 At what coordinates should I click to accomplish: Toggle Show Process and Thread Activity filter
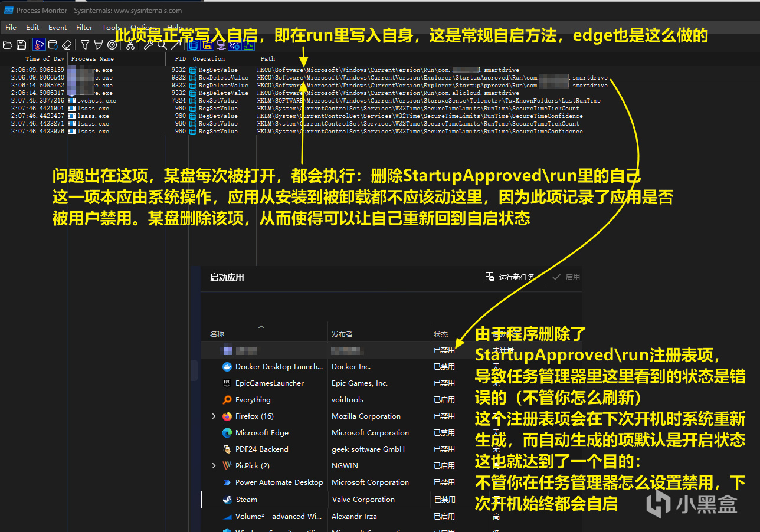[x=234, y=45]
